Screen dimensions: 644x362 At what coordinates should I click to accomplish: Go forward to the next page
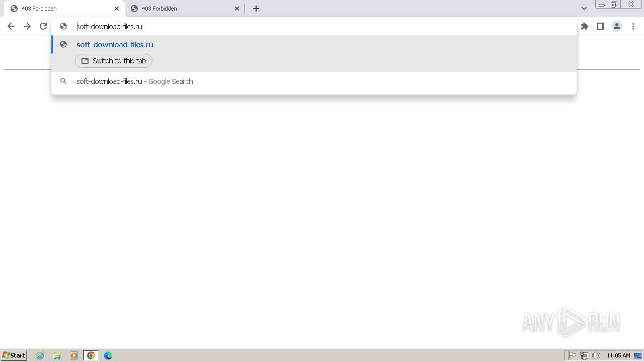(27, 26)
